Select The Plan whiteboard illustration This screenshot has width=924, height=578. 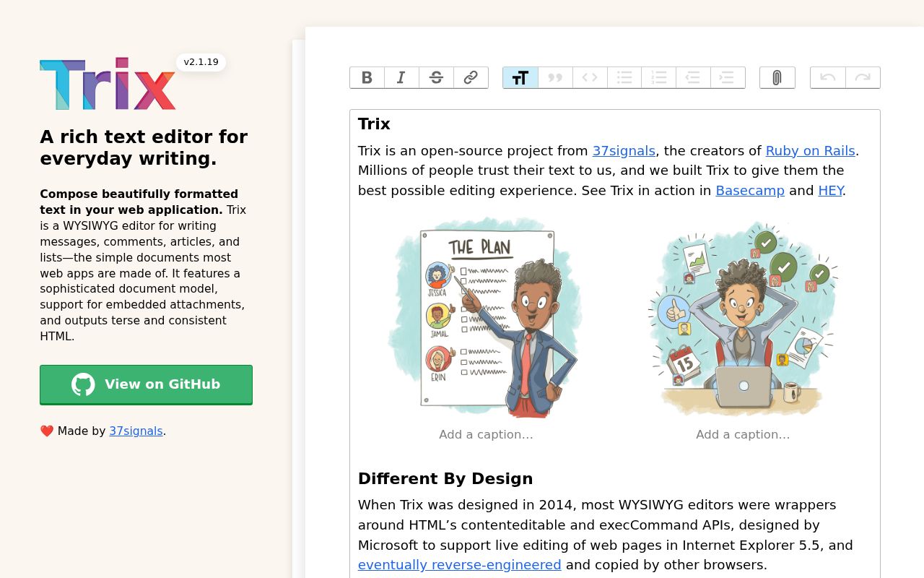click(486, 316)
